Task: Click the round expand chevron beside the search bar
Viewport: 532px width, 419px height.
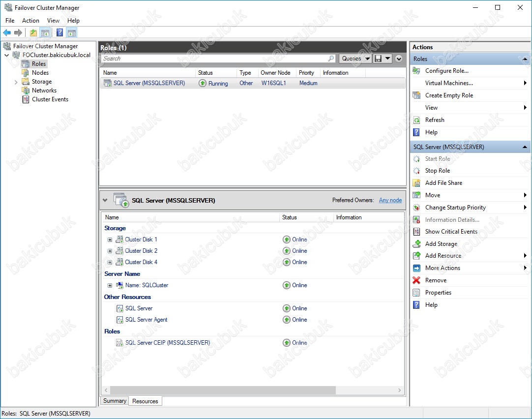Action: [399, 59]
